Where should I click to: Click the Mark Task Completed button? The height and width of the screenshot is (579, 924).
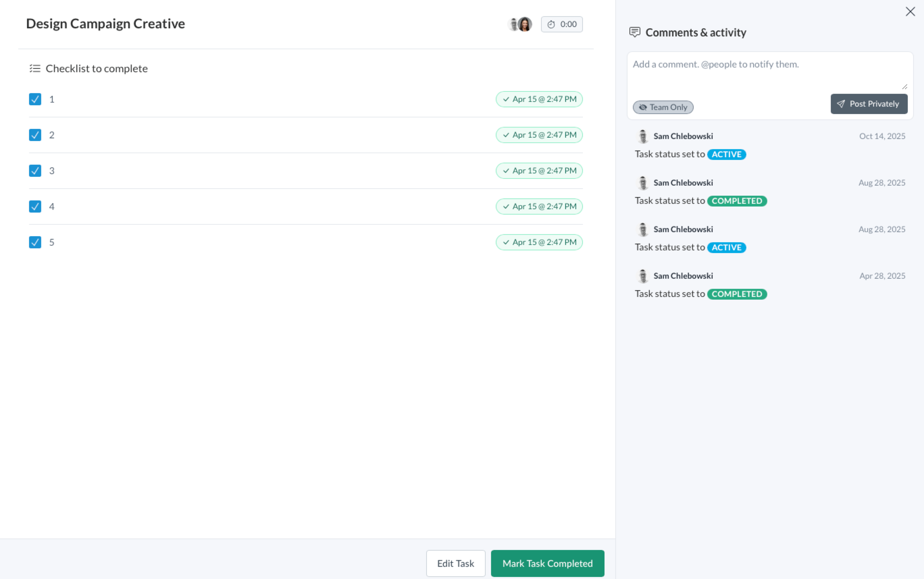[x=547, y=563]
